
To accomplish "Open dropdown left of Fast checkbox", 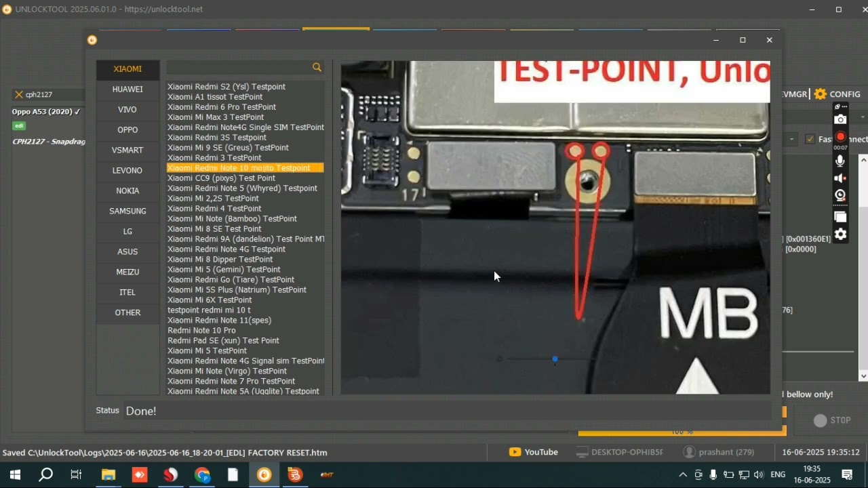I will (791, 139).
